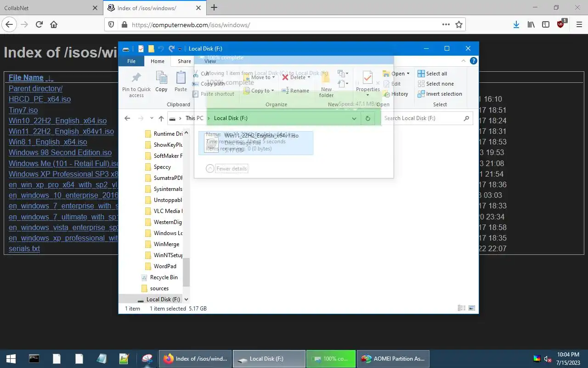Click Pin to Quick access icon
Image resolution: width=588 pixels, height=368 pixels.
136,84
